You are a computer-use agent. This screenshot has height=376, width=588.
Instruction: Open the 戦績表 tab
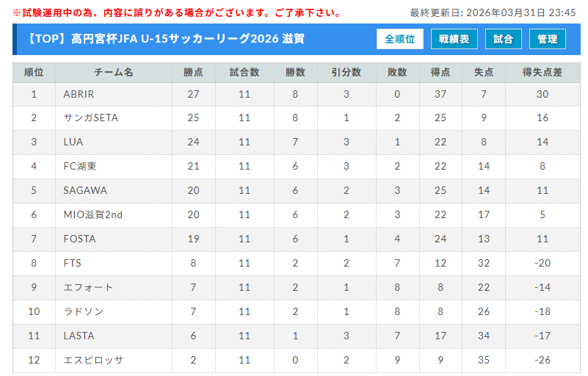(454, 39)
